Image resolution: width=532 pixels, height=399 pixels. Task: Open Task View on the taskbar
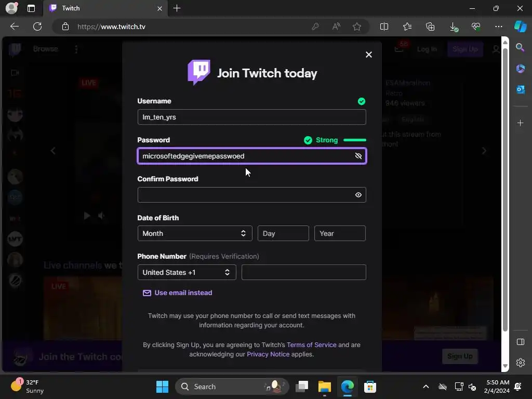click(302, 387)
